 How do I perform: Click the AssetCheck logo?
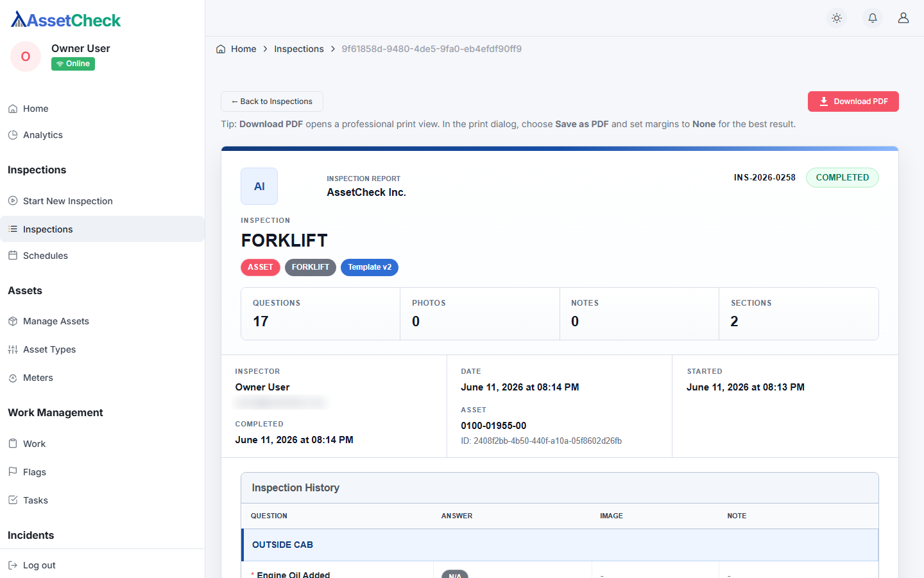point(65,20)
